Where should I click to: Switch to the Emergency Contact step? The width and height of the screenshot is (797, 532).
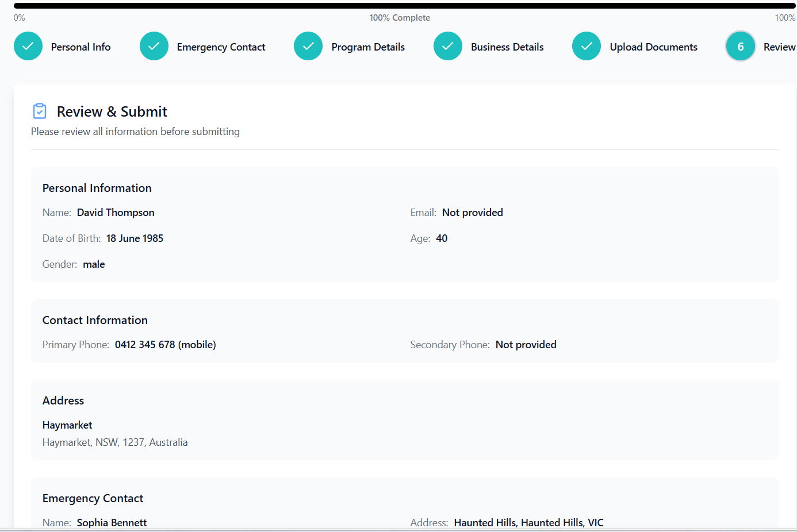tap(221, 47)
